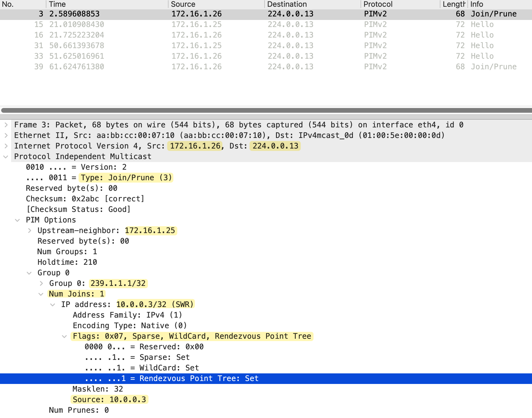Click the Protocol column header
This screenshot has height=418, width=532.
click(378, 4)
